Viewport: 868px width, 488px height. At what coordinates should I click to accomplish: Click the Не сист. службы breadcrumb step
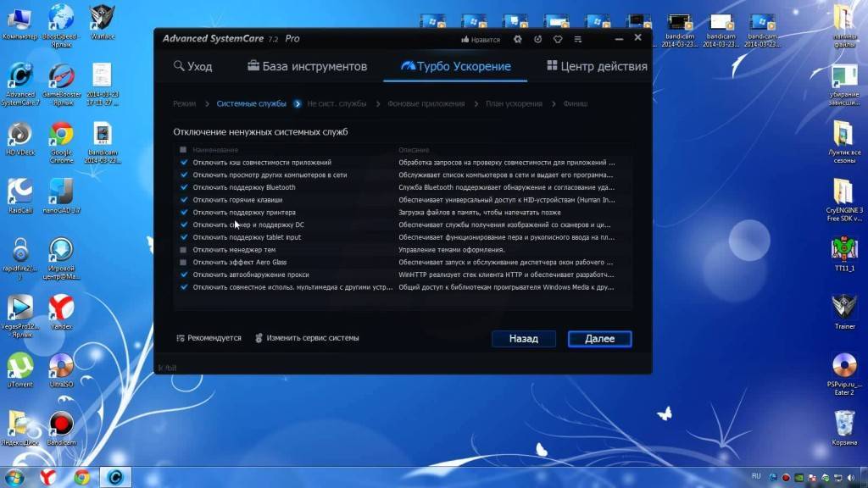click(x=337, y=103)
